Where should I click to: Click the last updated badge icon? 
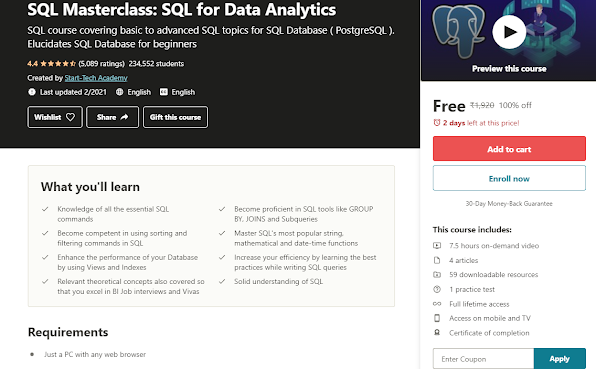coord(32,92)
